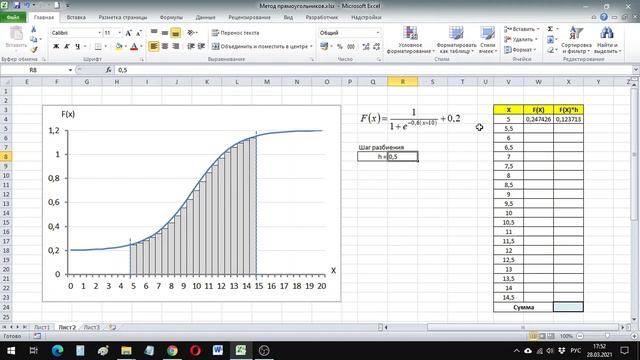This screenshot has width=640, height=360.
Task: Toggle bold formatting (Ж)
Action: tap(56, 47)
